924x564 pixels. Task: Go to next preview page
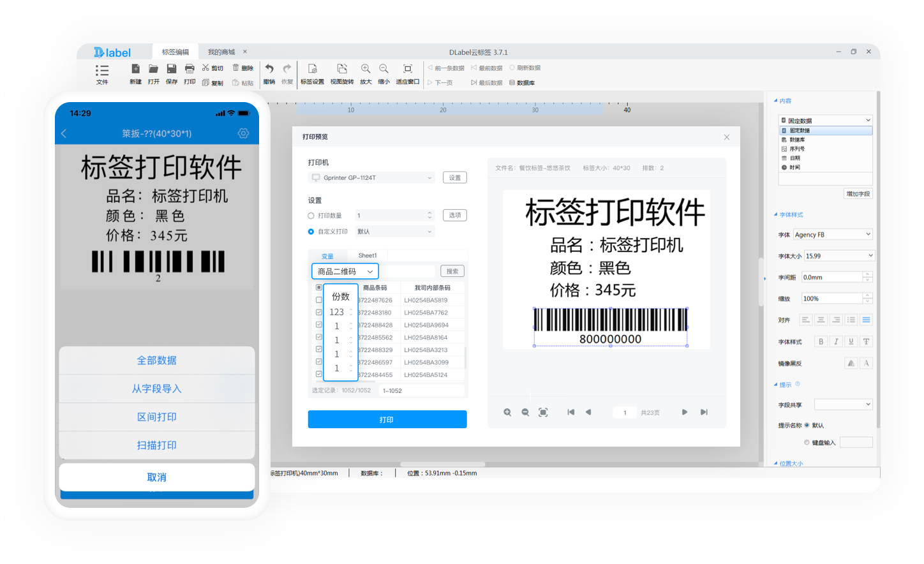coord(685,412)
